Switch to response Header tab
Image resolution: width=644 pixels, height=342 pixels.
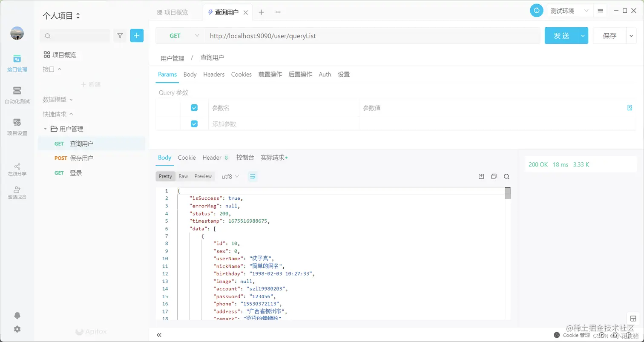215,158
